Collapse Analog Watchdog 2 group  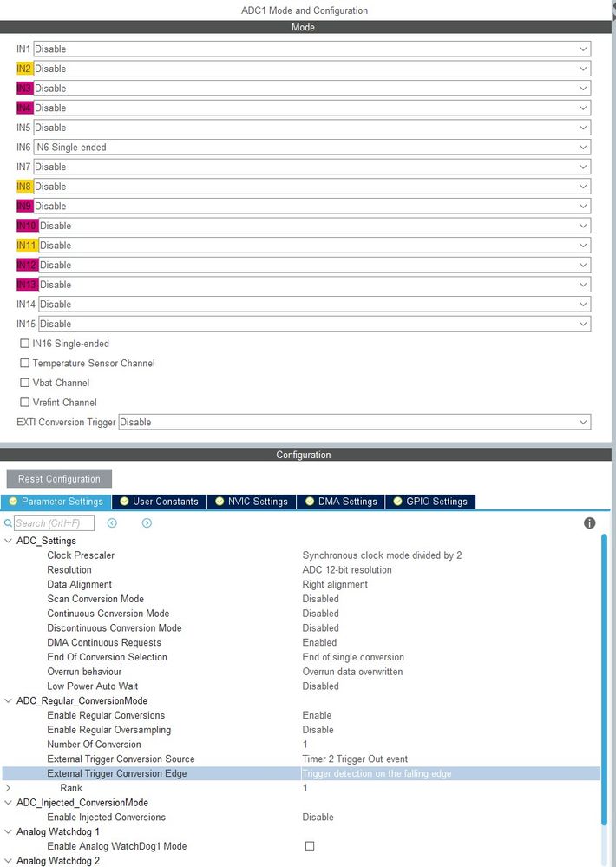pyautogui.click(x=8, y=860)
